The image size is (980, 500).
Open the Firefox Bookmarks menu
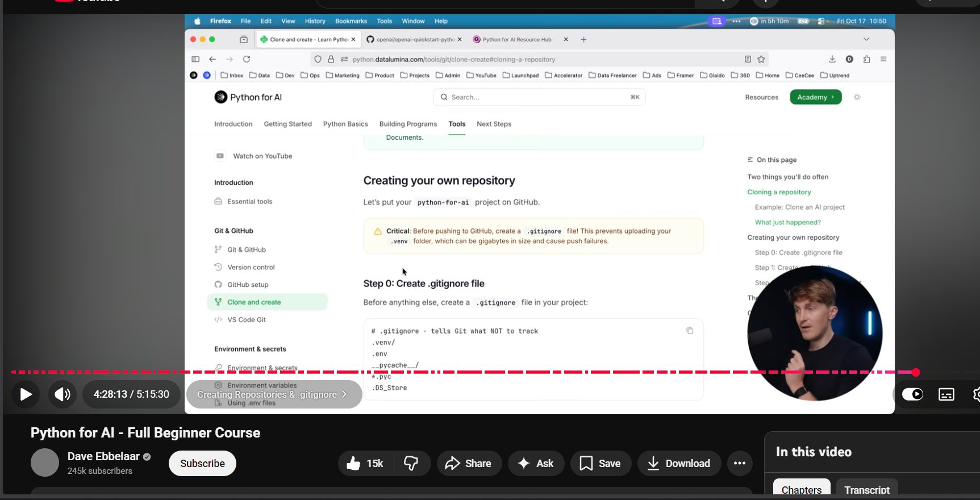[351, 21]
